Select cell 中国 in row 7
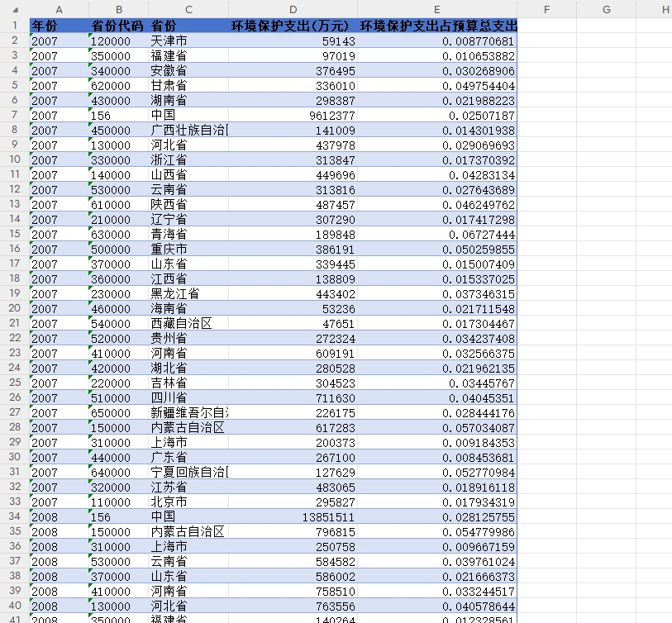This screenshot has height=623, width=672. coord(188,115)
